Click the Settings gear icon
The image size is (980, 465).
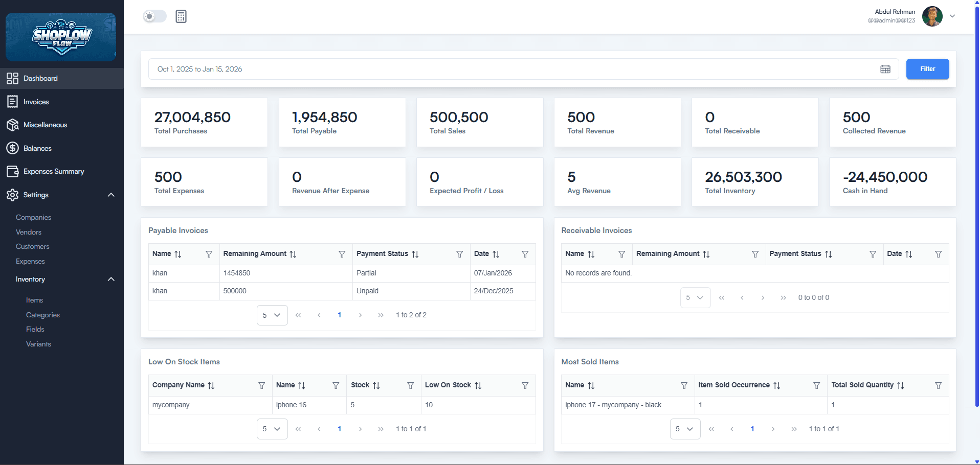click(13, 195)
